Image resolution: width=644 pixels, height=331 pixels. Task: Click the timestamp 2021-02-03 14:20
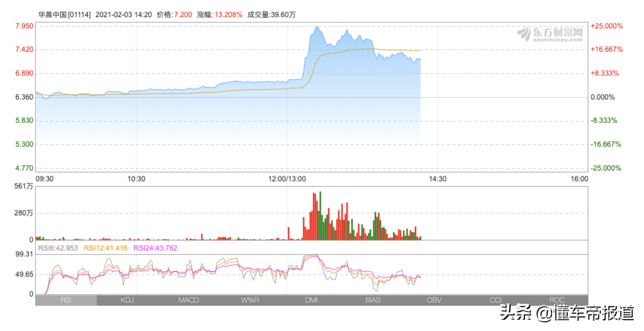coord(124,15)
